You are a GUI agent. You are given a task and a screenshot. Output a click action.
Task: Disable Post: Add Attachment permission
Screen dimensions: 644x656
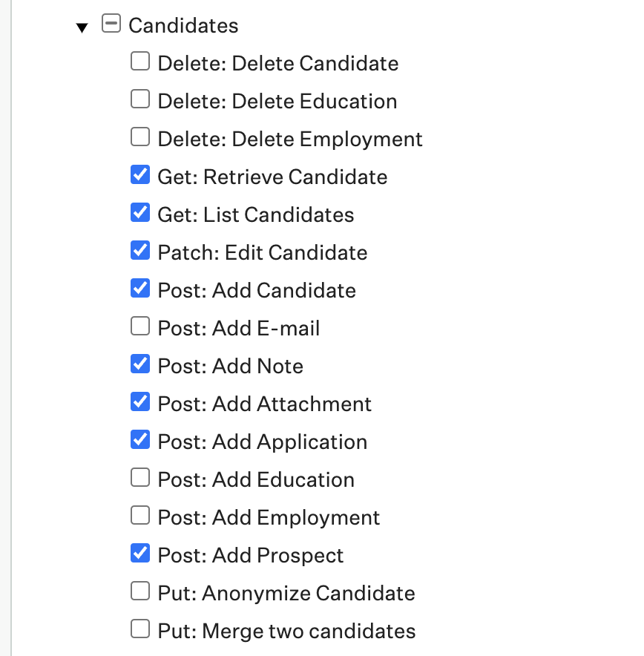pos(139,402)
